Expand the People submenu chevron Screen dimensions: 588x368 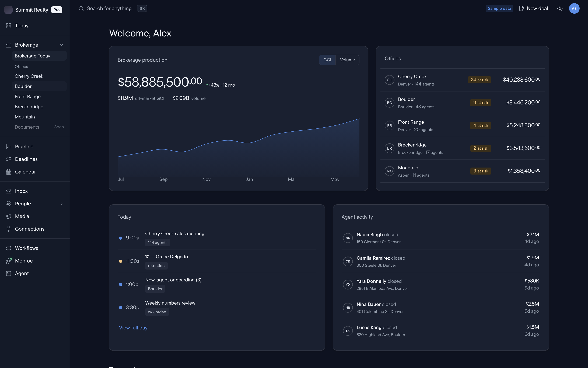tap(61, 204)
